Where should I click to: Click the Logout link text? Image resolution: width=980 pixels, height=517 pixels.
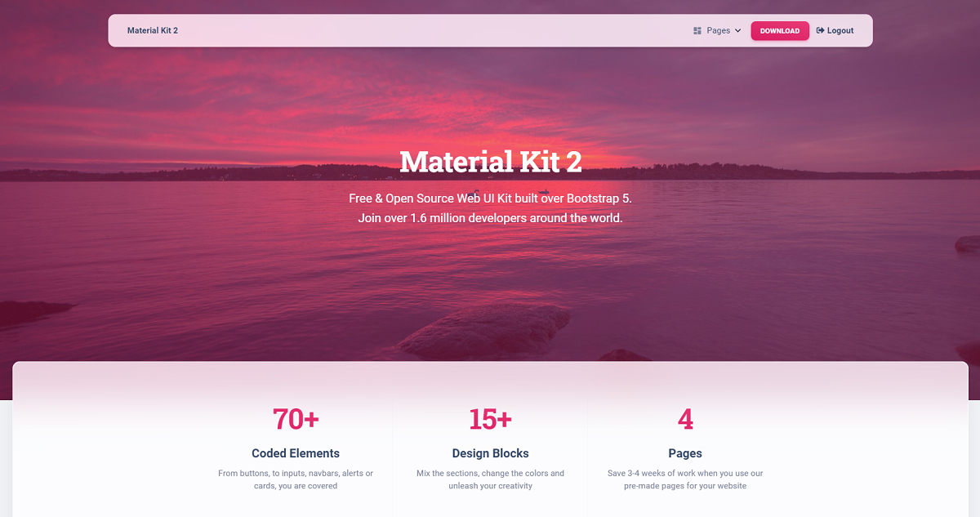840,31
